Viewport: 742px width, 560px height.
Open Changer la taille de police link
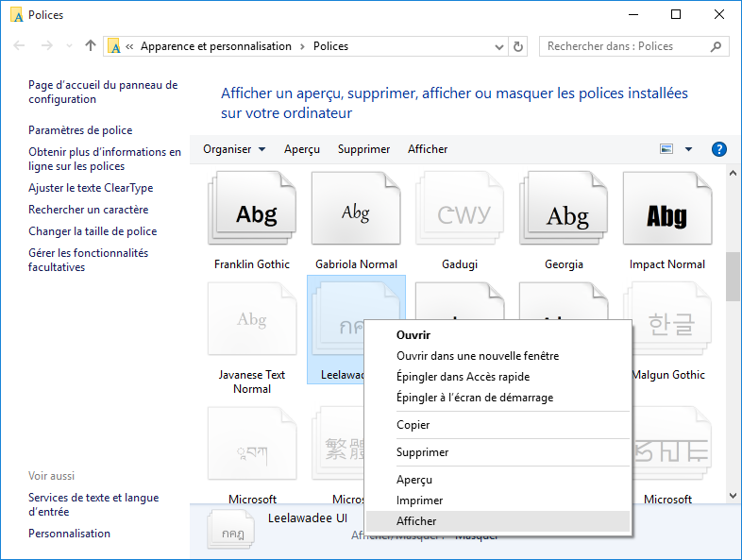click(x=93, y=231)
